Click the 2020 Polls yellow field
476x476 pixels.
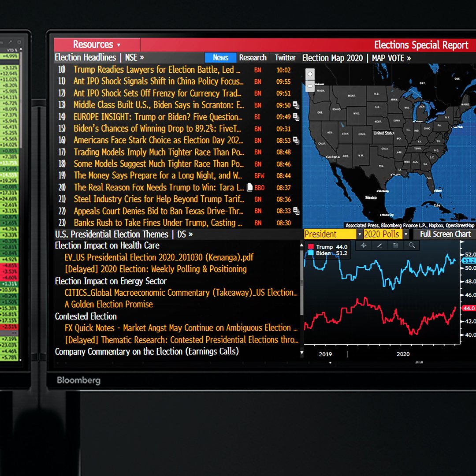[x=383, y=234]
